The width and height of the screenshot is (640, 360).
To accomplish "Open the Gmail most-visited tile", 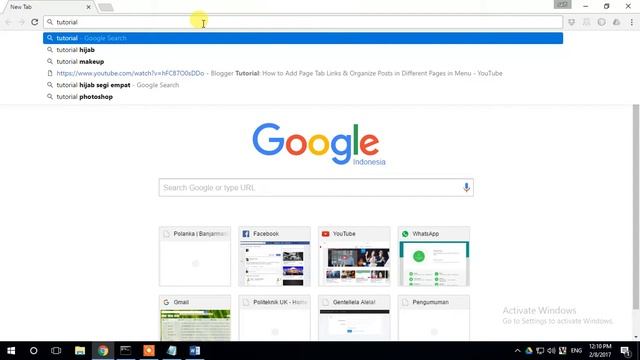I will pos(195,318).
